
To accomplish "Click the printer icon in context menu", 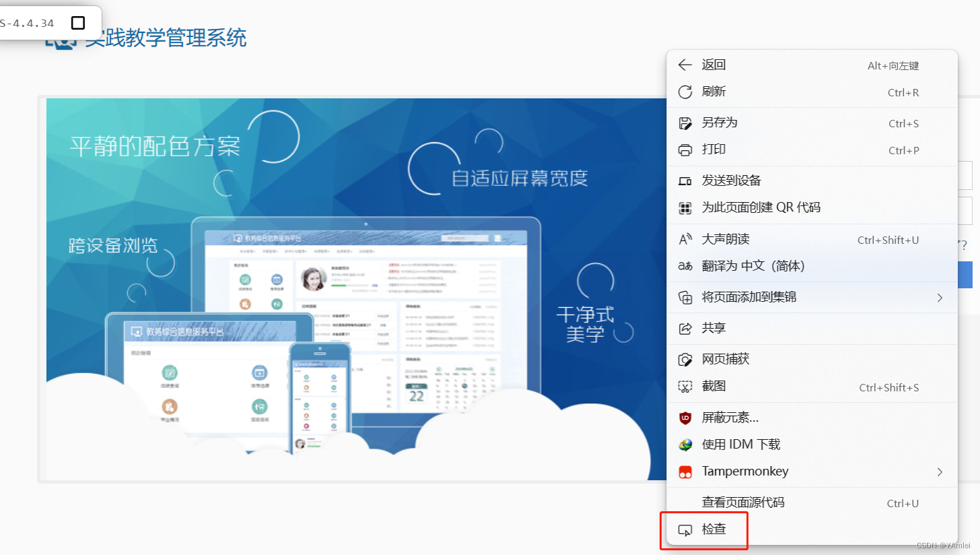I will point(685,150).
